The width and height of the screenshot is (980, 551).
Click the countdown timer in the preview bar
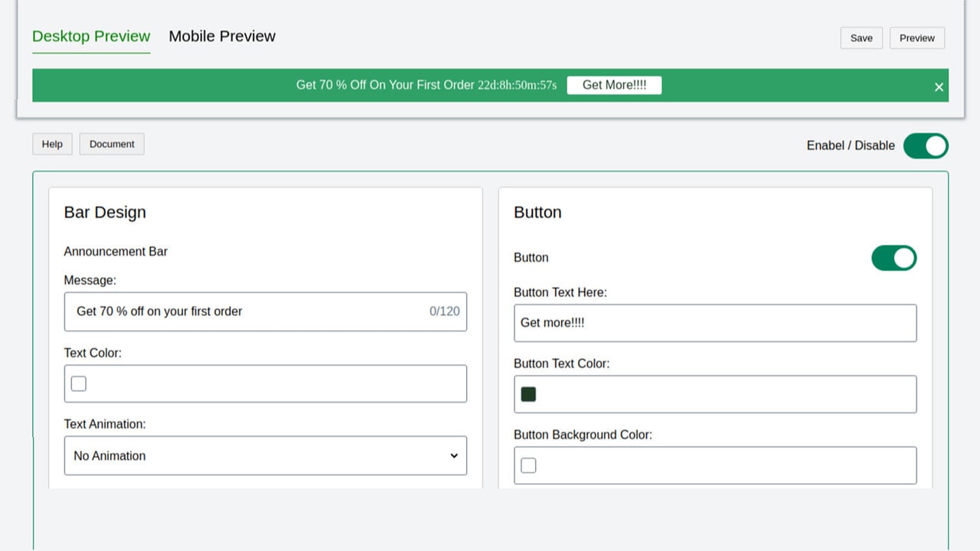(518, 85)
